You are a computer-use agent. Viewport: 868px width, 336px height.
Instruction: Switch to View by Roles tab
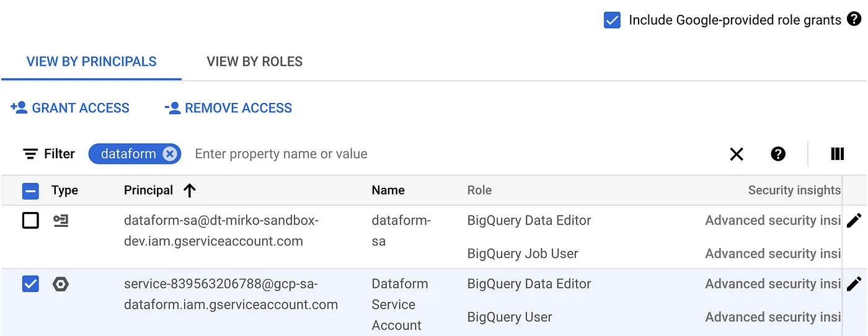click(x=254, y=62)
